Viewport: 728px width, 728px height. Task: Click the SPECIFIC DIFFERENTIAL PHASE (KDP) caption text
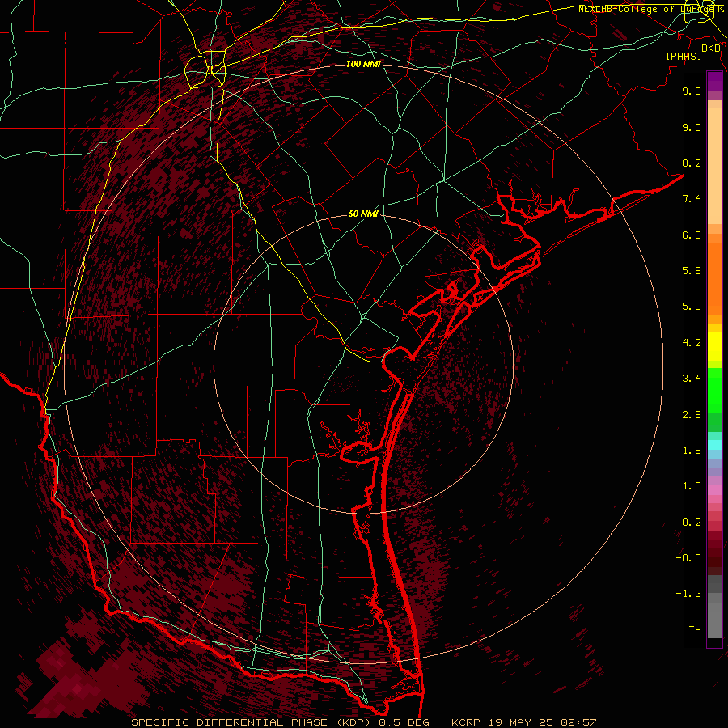click(x=252, y=722)
